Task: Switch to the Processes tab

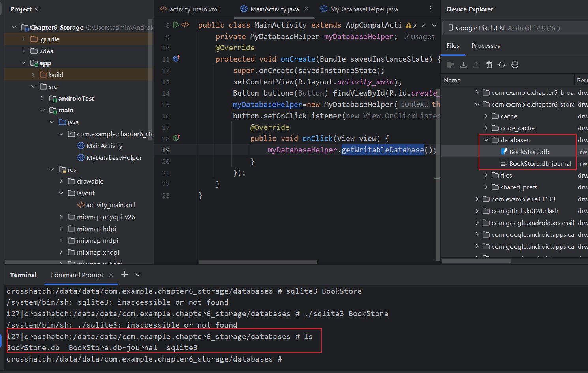Action: (485, 46)
